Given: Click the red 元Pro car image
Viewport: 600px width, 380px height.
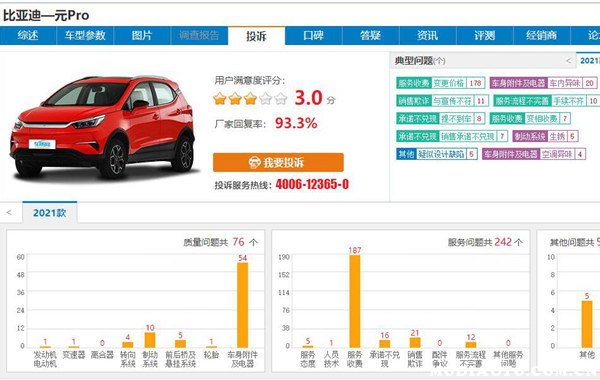Looking at the screenshot, I should [x=103, y=126].
